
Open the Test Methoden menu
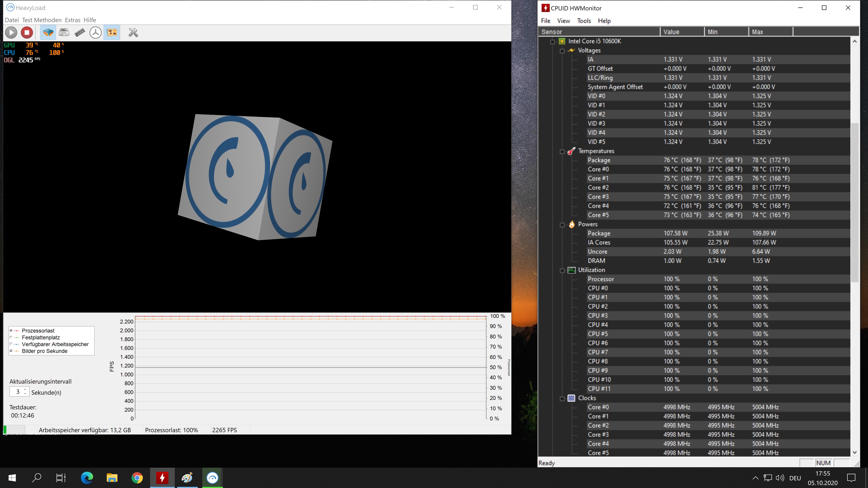(x=42, y=20)
